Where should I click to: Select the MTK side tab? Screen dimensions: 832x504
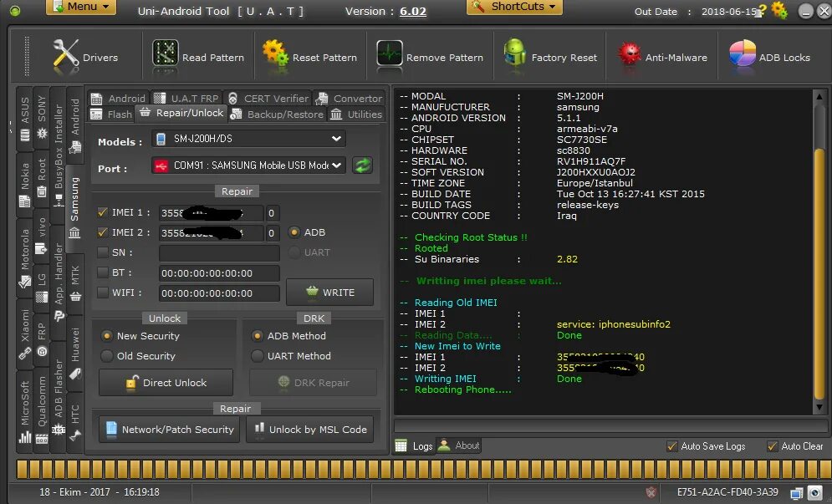pos(74,283)
